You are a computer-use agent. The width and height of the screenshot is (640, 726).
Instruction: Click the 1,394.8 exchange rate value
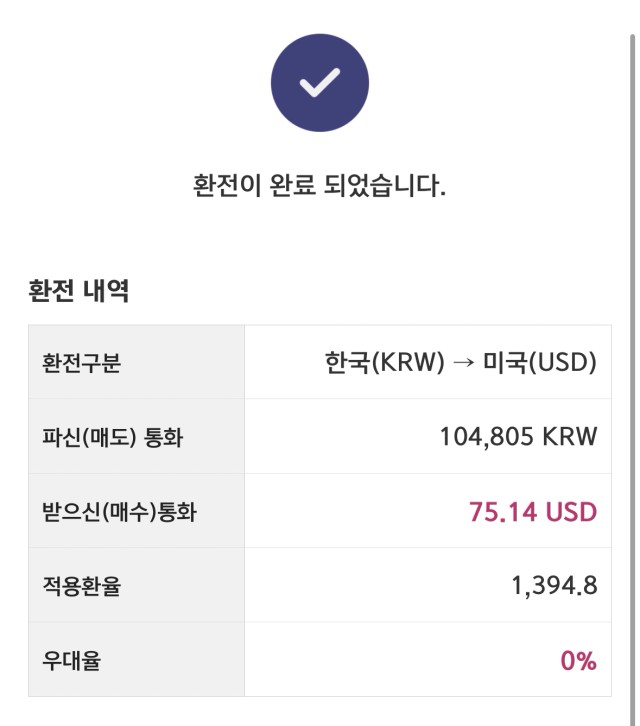pyautogui.click(x=554, y=586)
